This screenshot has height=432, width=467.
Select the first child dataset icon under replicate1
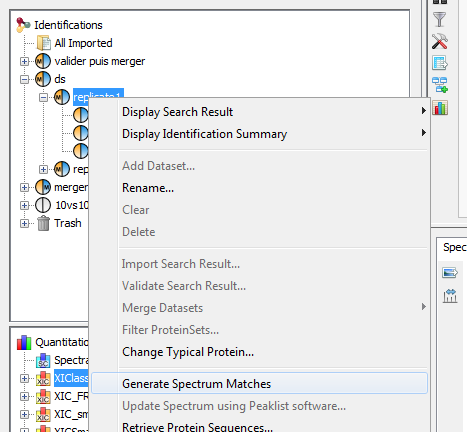(81, 115)
